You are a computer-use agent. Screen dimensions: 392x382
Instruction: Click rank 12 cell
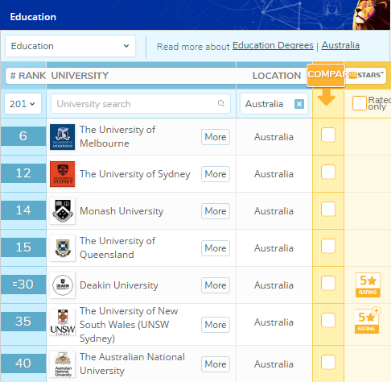coord(23,173)
